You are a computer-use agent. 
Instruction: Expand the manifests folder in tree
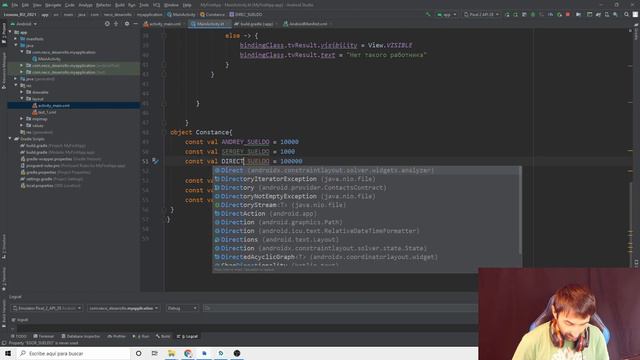click(16, 39)
